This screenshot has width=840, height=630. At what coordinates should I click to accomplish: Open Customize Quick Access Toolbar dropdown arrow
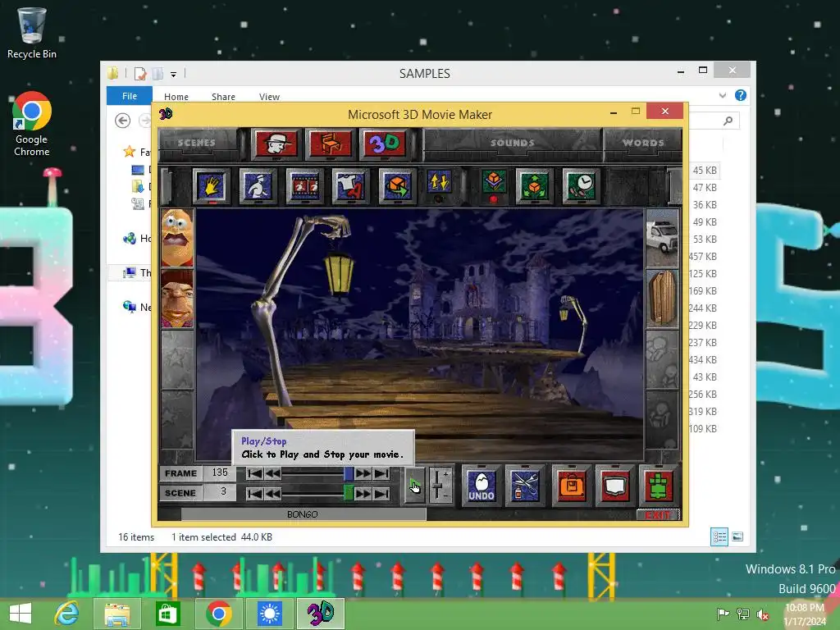174,75
